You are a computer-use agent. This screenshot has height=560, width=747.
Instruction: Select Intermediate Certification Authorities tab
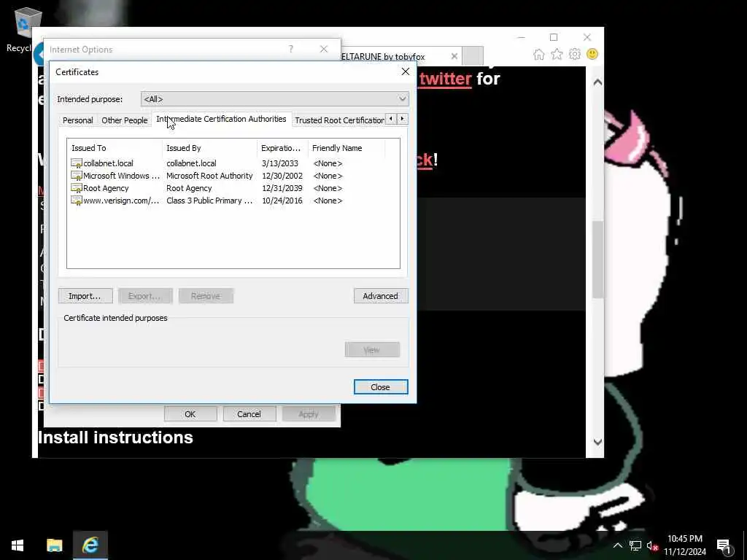(x=221, y=119)
